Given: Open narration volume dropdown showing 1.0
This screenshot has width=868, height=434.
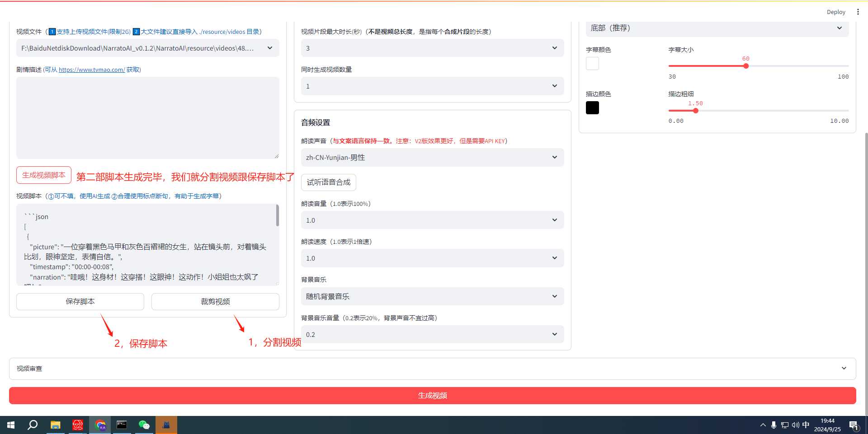Looking at the screenshot, I should (432, 220).
